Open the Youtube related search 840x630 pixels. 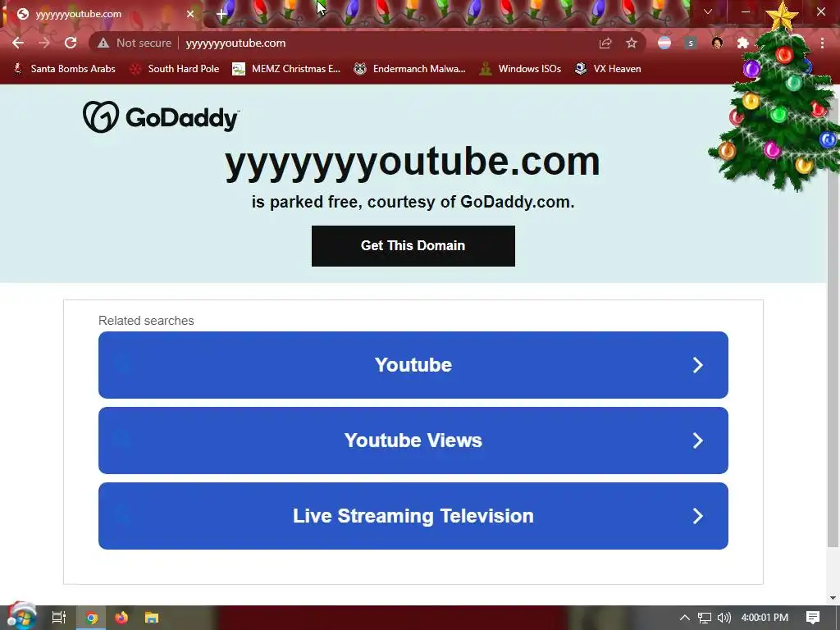(x=413, y=365)
